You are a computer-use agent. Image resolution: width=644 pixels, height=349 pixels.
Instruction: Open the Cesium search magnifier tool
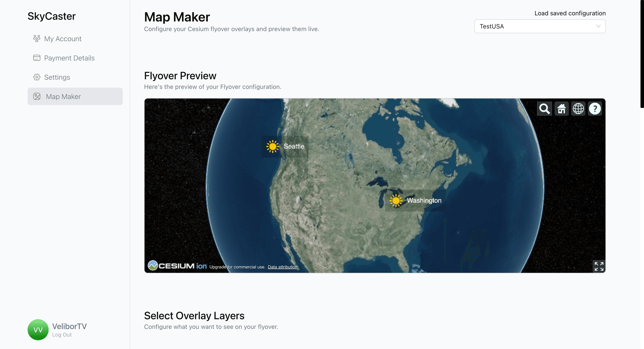point(544,109)
